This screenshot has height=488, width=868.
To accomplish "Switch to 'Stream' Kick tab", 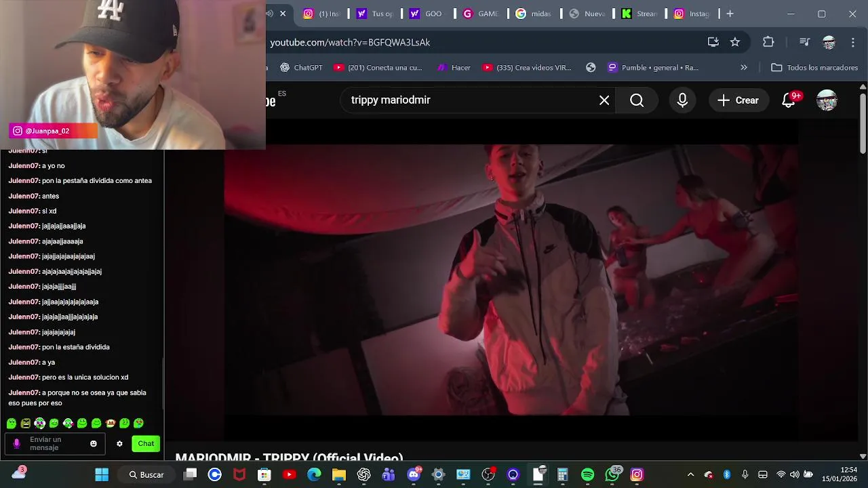I will tap(640, 14).
